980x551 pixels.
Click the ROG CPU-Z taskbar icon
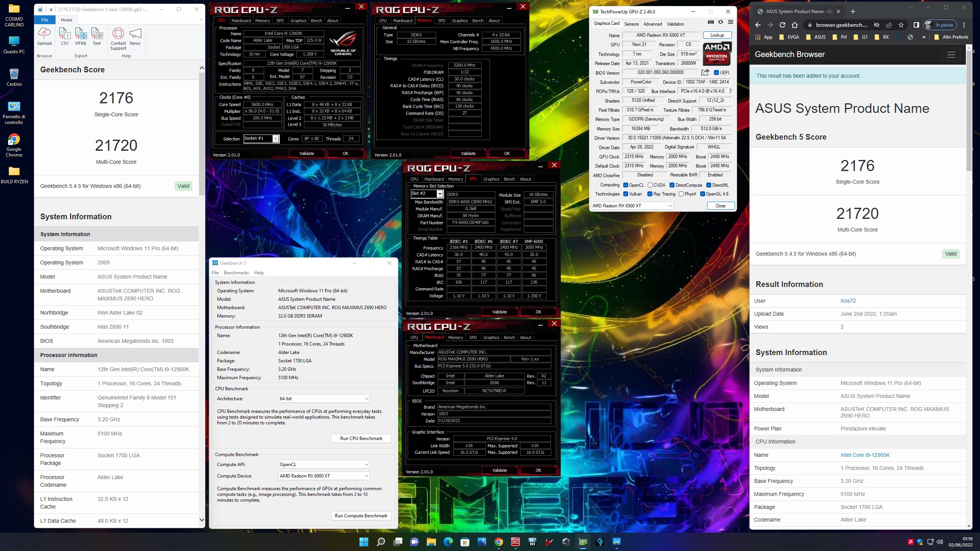click(x=515, y=541)
